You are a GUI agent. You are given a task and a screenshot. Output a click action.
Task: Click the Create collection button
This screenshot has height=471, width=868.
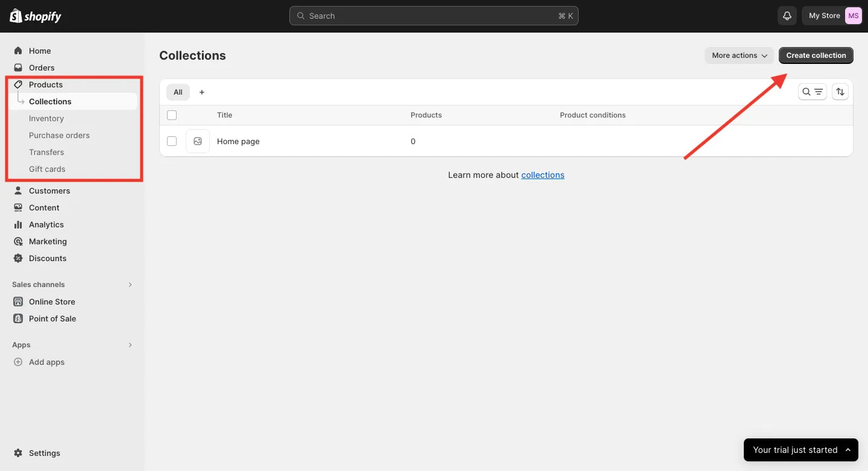pos(816,55)
